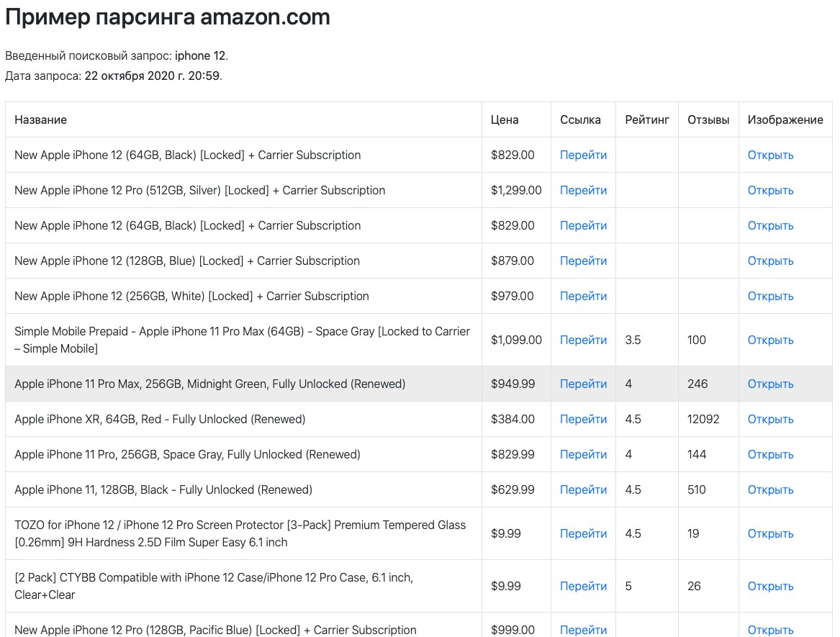Open Открыть image for iPhone XR Red
The width and height of the screenshot is (840, 637).
click(770, 420)
